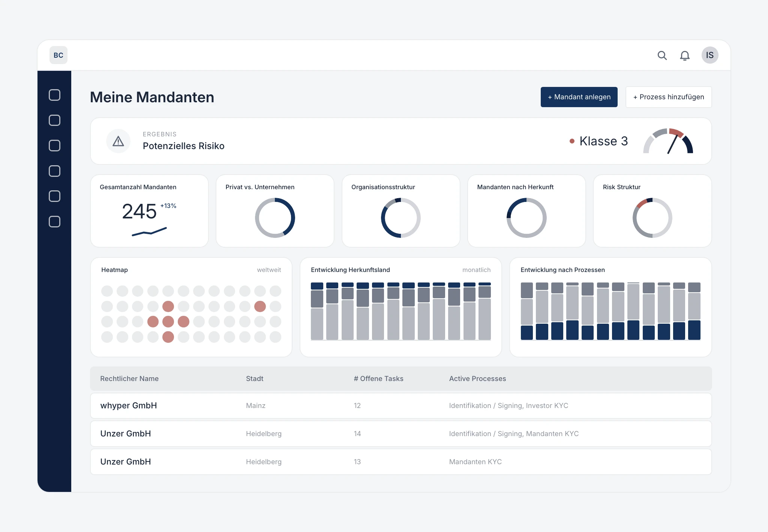This screenshot has width=768, height=532.
Task: Click the +13% growth indicator
Action: pos(168,206)
